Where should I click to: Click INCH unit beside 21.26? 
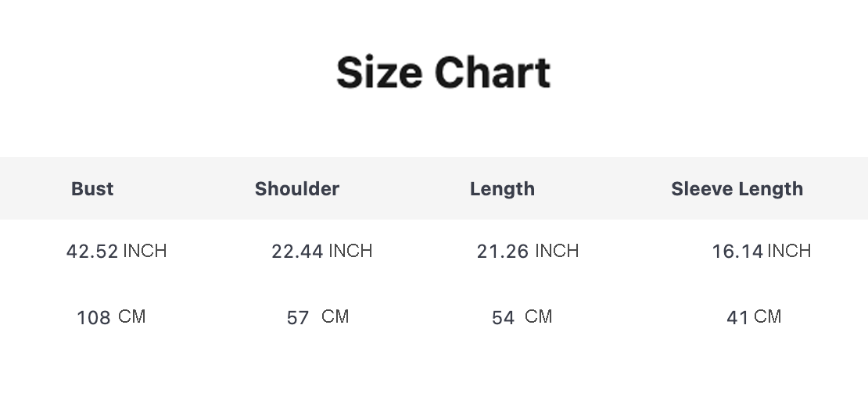click(557, 251)
